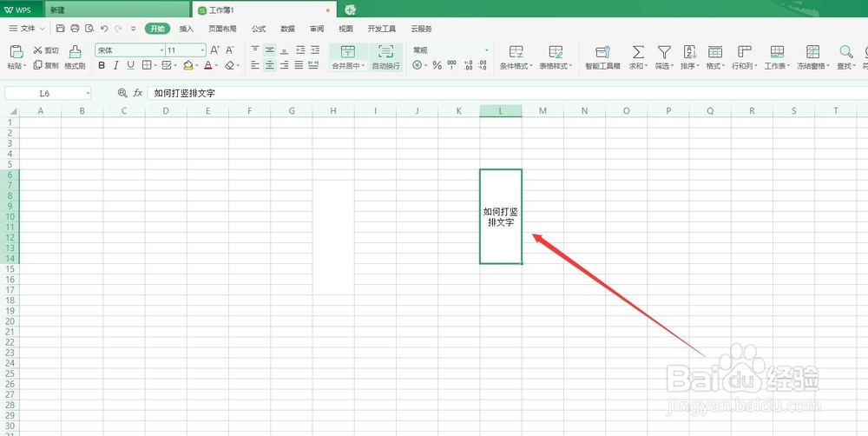Screen dimensions: 868x436
Task: Click the Save icon in quick toolbar
Action: pyautogui.click(x=61, y=29)
